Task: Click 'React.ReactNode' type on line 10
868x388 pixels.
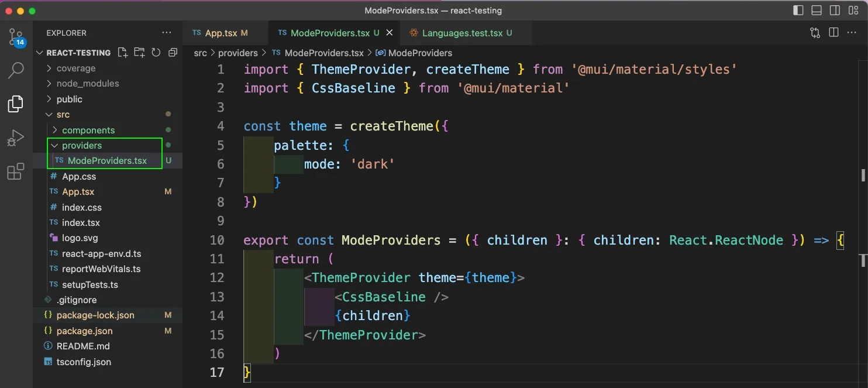Action: tap(726, 241)
